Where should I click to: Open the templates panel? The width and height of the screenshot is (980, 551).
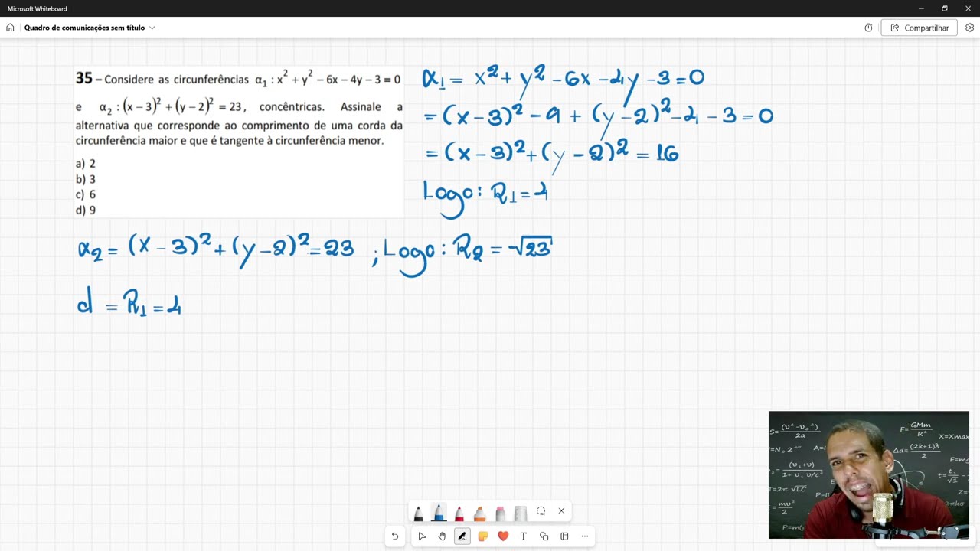click(564, 536)
